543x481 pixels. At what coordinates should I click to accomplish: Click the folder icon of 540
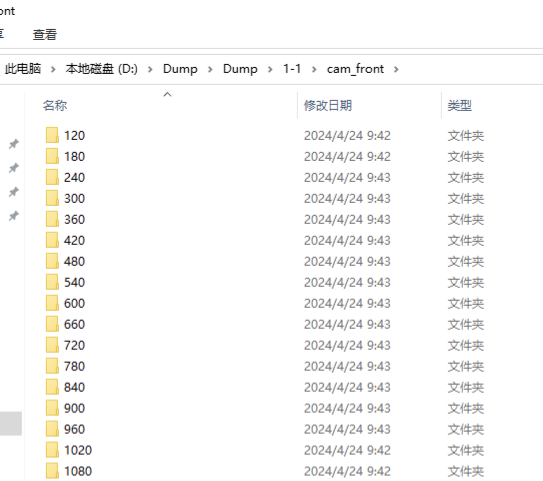[52, 282]
